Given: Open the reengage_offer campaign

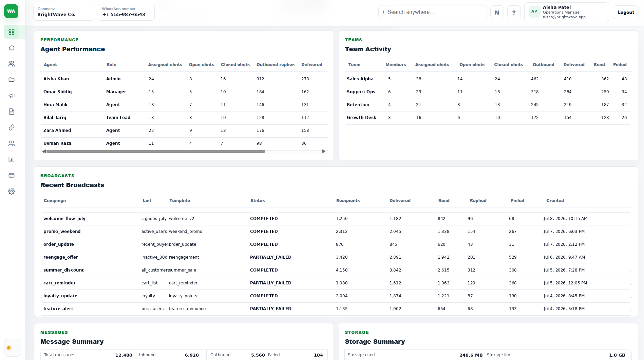Looking at the screenshot, I should tap(61, 257).
